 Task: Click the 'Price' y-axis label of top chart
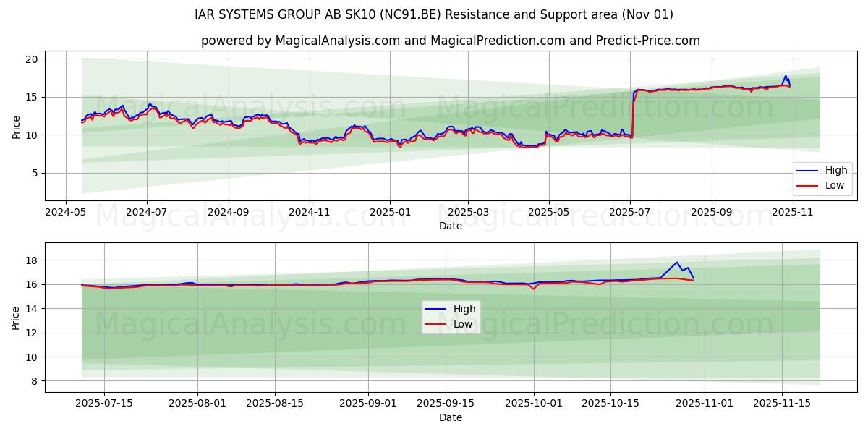coord(16,125)
